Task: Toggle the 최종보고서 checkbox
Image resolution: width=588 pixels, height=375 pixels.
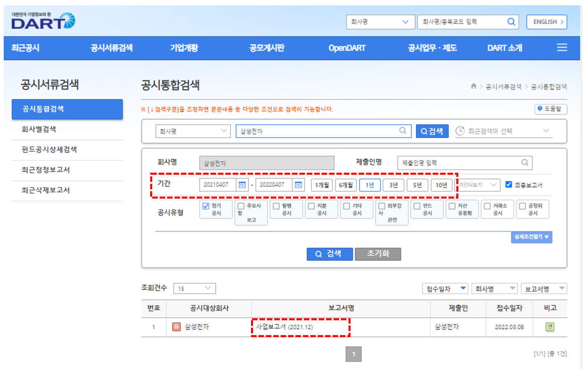Action: (509, 185)
